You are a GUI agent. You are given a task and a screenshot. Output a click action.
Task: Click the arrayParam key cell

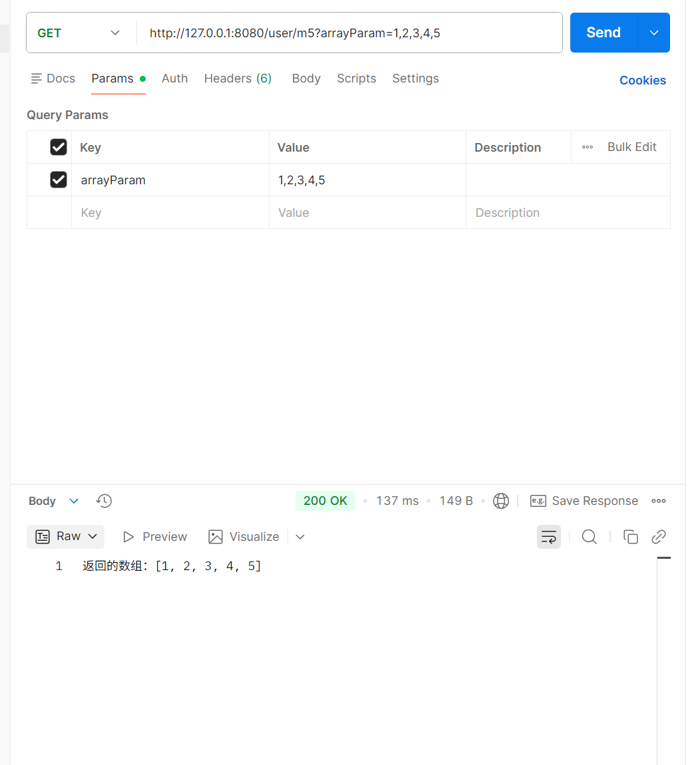(170, 180)
